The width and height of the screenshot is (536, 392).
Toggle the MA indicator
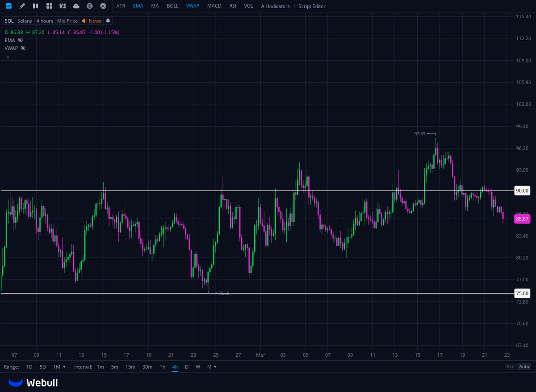point(155,6)
